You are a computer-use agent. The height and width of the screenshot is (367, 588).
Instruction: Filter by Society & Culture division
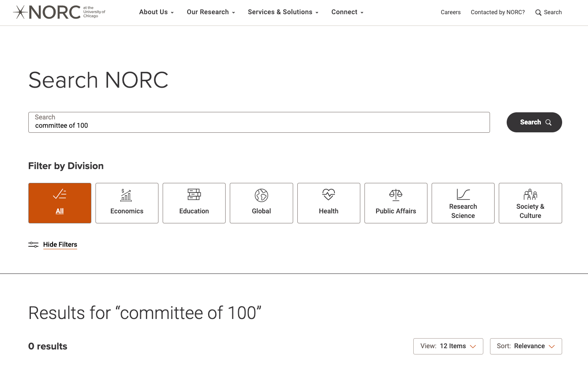pyautogui.click(x=530, y=203)
